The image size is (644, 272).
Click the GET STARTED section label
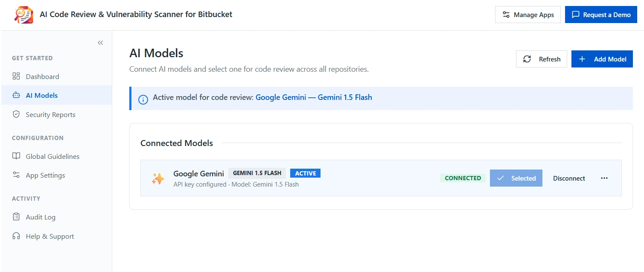tap(32, 58)
